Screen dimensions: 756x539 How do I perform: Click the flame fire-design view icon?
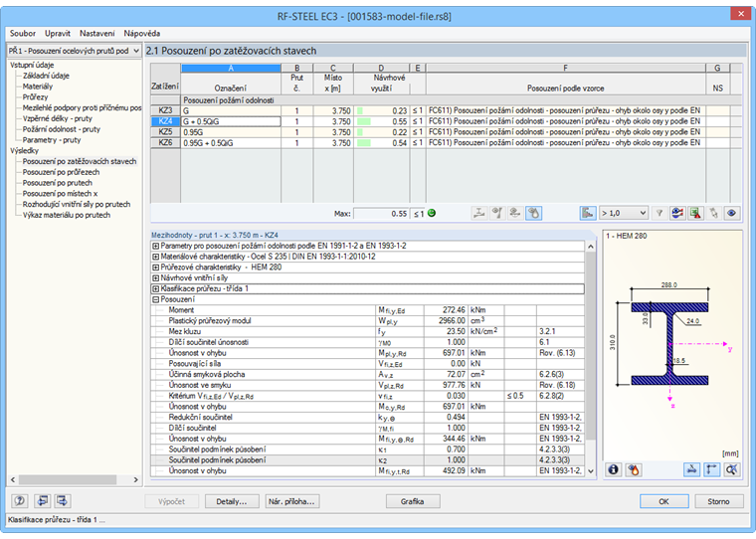pos(634,469)
